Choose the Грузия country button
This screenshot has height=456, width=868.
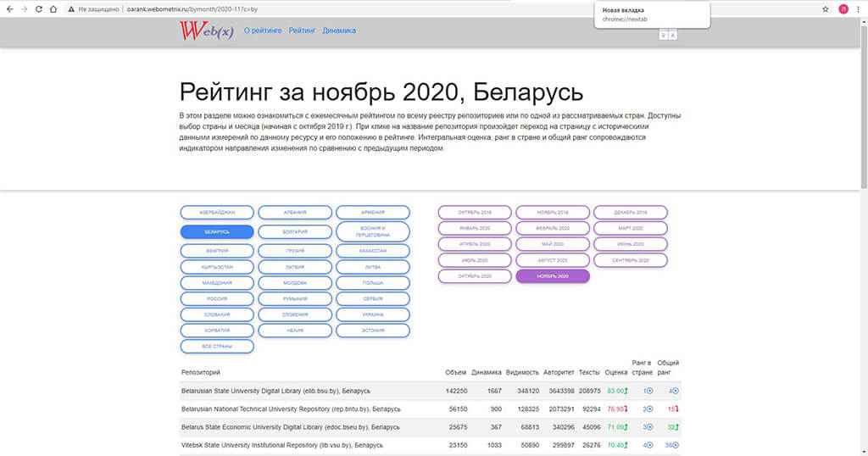pyautogui.click(x=295, y=251)
